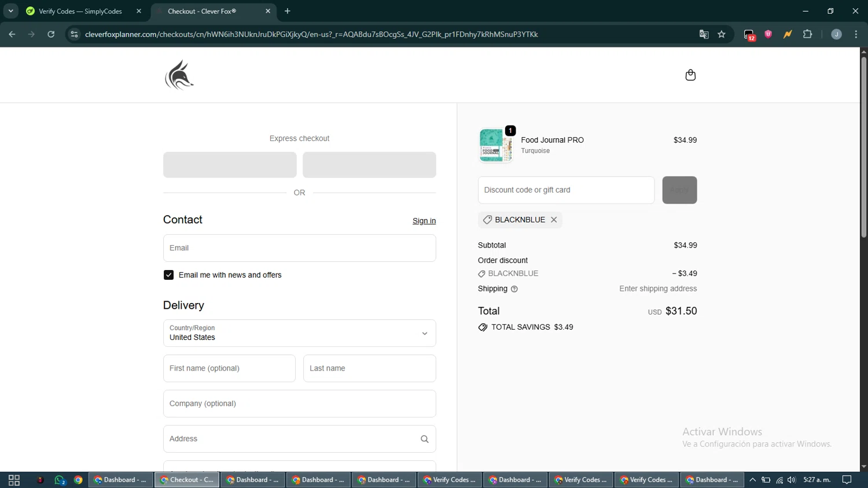
Task: Click the First name (optional) field
Action: [x=229, y=368]
